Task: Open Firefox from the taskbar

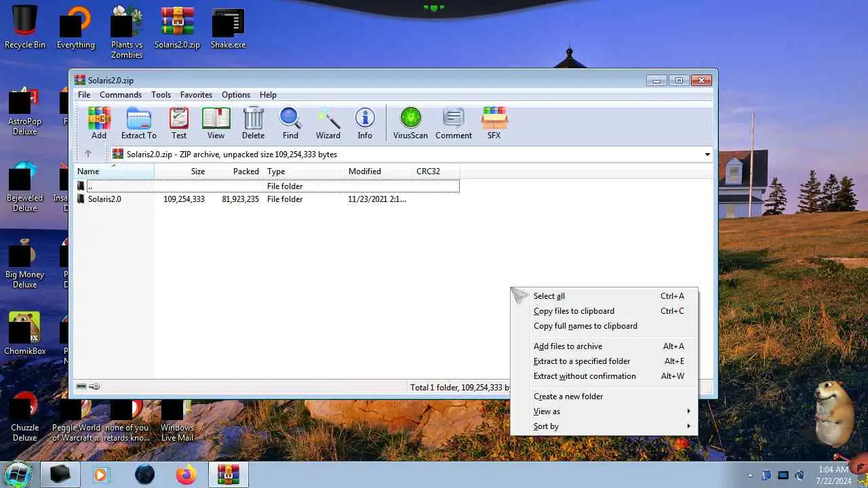Action: tap(186, 474)
